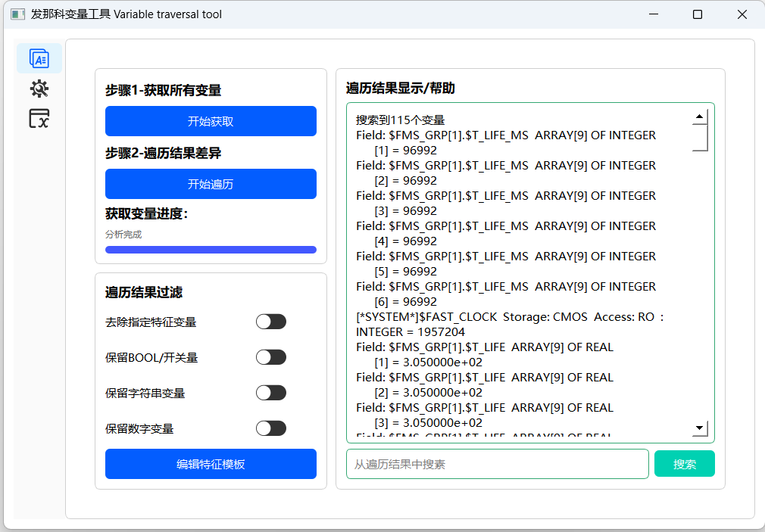Click the app icon in the title bar
The width and height of the screenshot is (765, 532).
17,14
